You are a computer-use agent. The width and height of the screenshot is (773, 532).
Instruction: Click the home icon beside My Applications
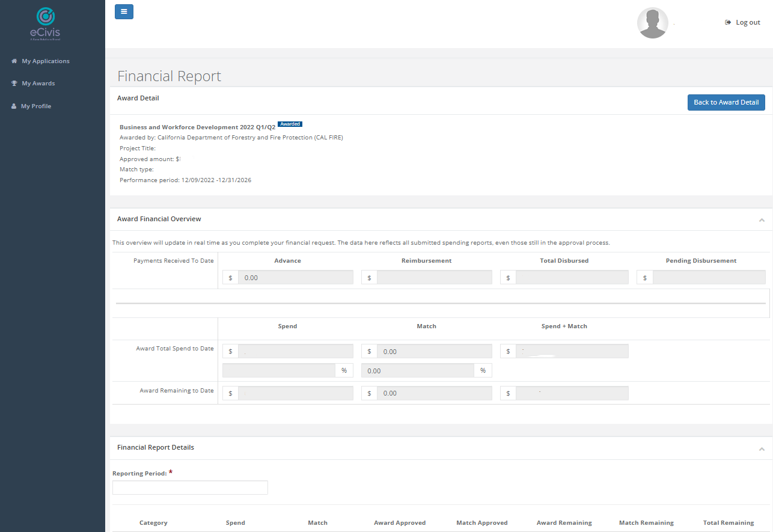(14, 61)
